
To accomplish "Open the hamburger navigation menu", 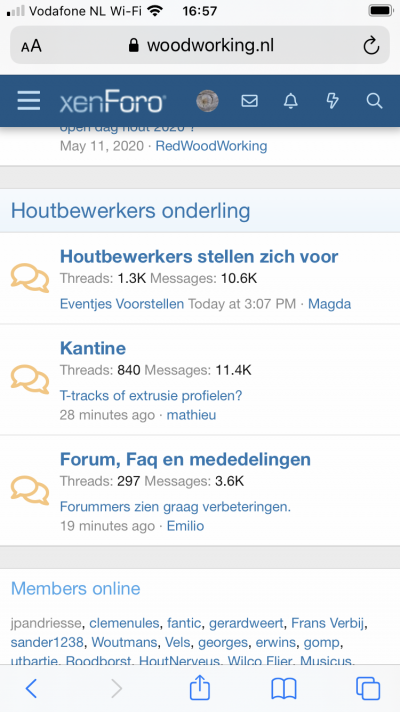I will click(x=29, y=101).
